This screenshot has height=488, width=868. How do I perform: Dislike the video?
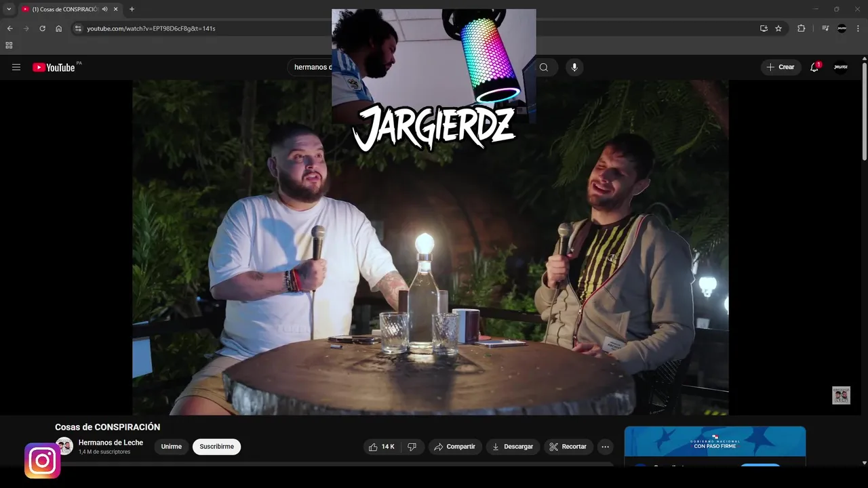(x=412, y=447)
